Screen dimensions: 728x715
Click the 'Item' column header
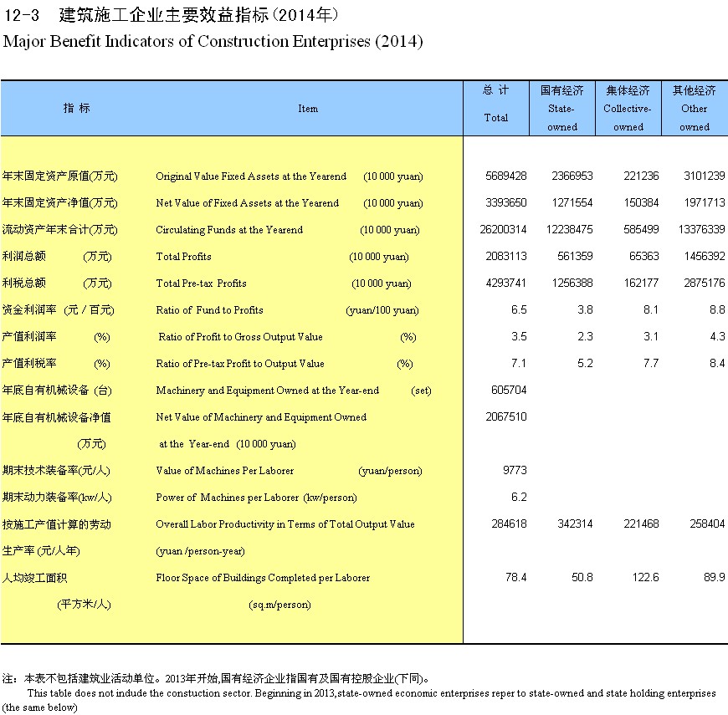308,109
